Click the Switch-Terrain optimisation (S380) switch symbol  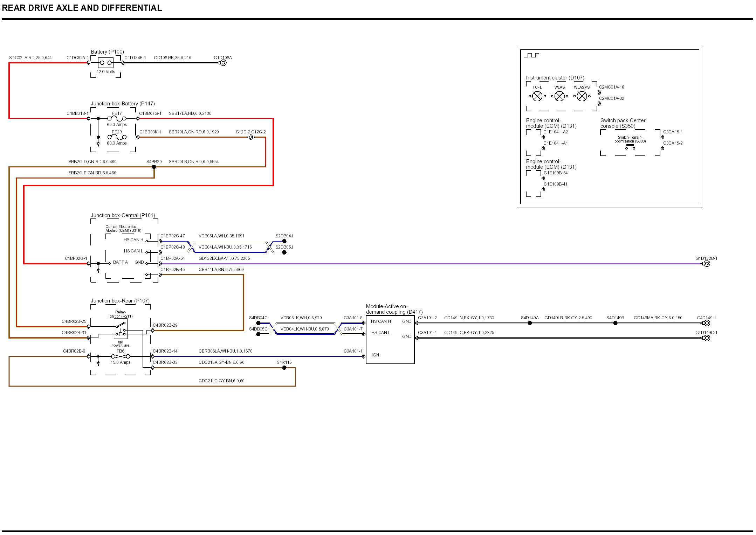click(630, 147)
